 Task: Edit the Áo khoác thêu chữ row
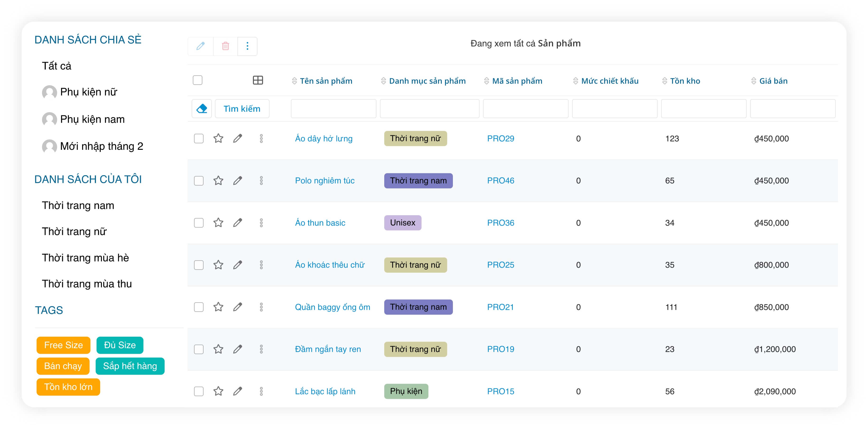(x=237, y=265)
